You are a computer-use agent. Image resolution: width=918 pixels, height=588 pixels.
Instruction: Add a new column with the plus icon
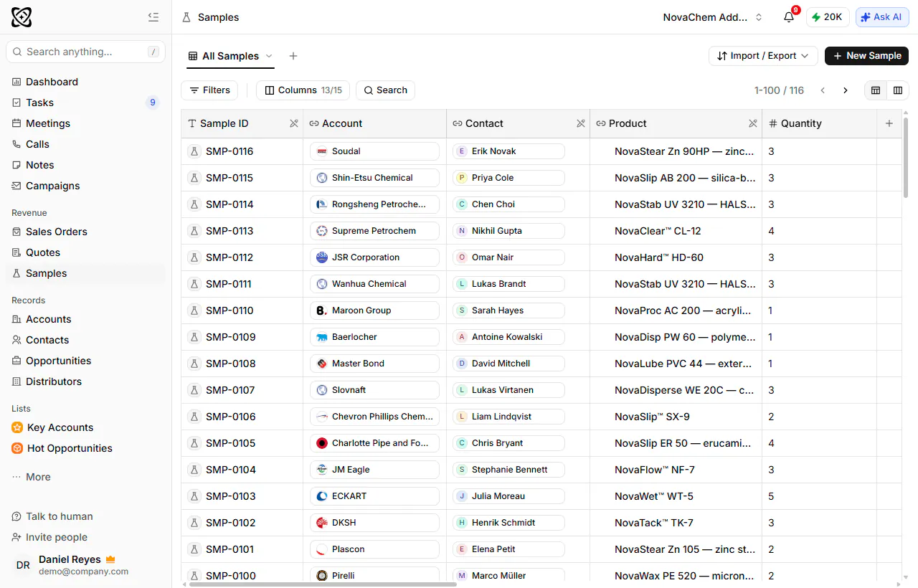pos(889,123)
